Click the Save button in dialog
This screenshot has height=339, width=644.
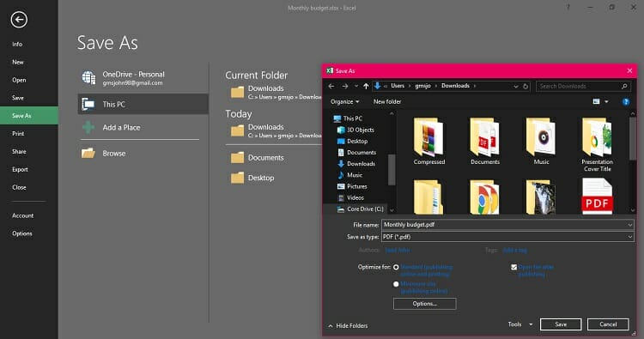(561, 324)
